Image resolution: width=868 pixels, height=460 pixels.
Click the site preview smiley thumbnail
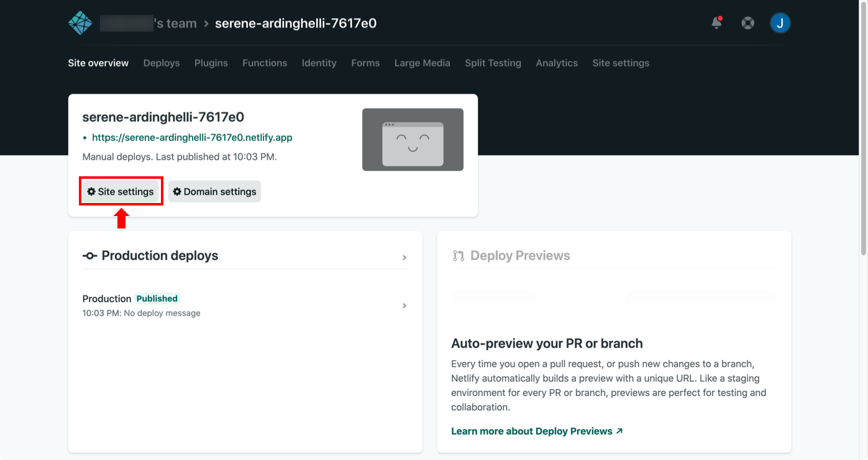413,140
